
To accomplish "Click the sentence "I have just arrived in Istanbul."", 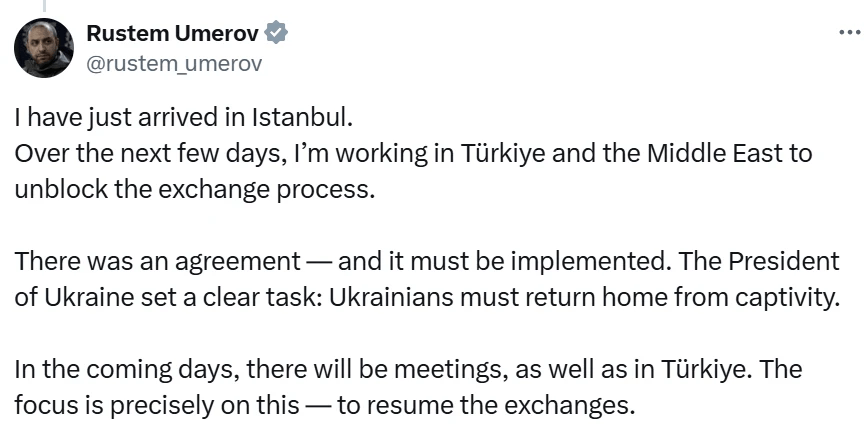I will (x=184, y=117).
